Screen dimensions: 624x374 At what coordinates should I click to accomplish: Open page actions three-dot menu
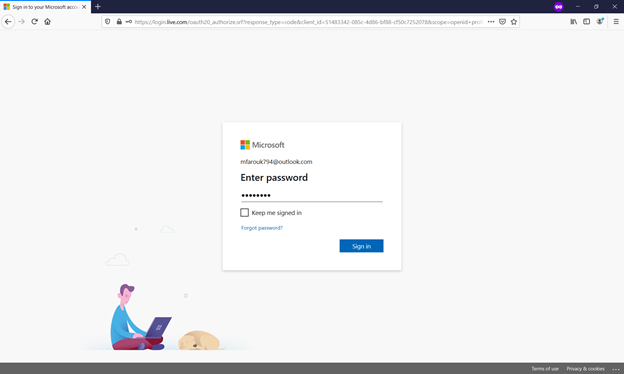tap(491, 21)
